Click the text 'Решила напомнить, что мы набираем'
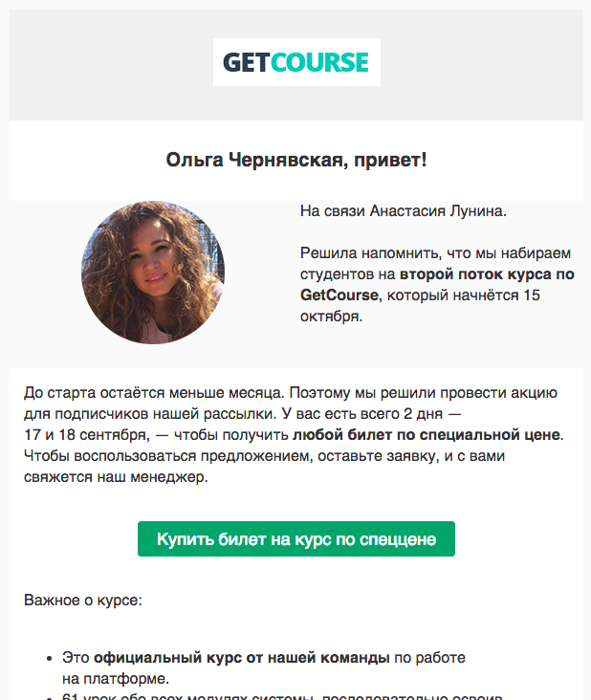The width and height of the screenshot is (591, 700). (x=436, y=253)
